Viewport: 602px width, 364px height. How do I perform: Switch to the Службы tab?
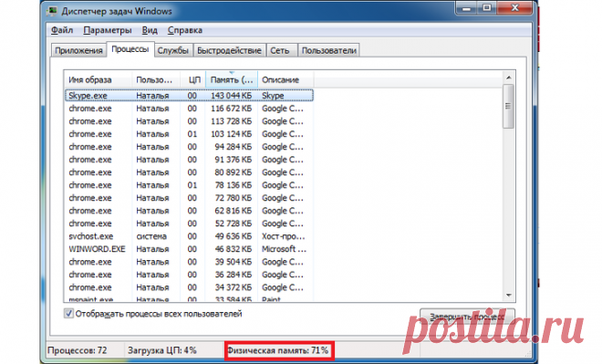[172, 50]
